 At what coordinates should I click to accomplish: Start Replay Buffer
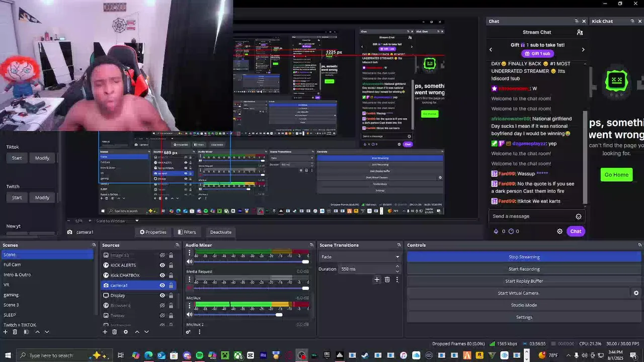(x=524, y=281)
